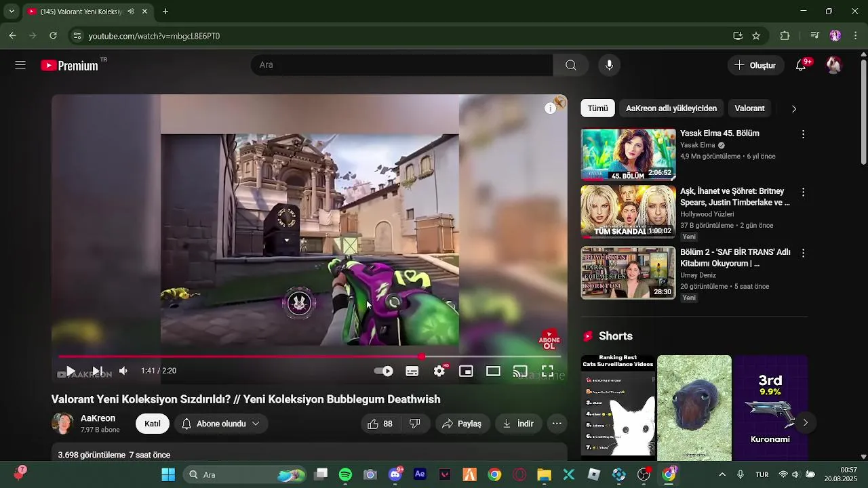Open player settings gear
This screenshot has height=488, width=868.
[439, 371]
